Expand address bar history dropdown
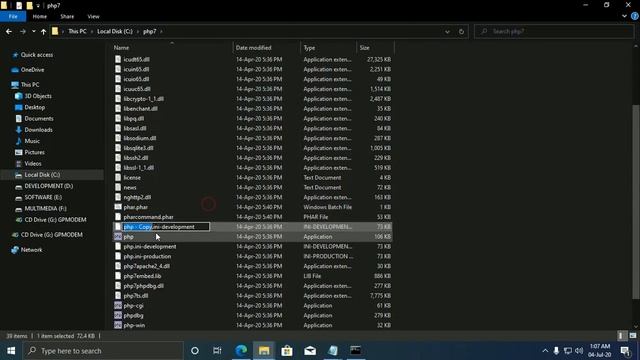640x360 pixels. (447, 31)
